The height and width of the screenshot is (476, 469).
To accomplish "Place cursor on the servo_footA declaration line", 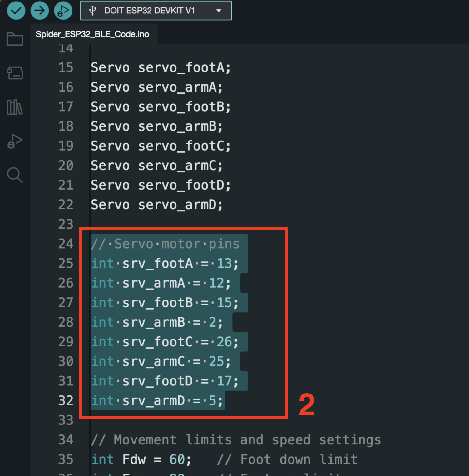I will 160,67.
